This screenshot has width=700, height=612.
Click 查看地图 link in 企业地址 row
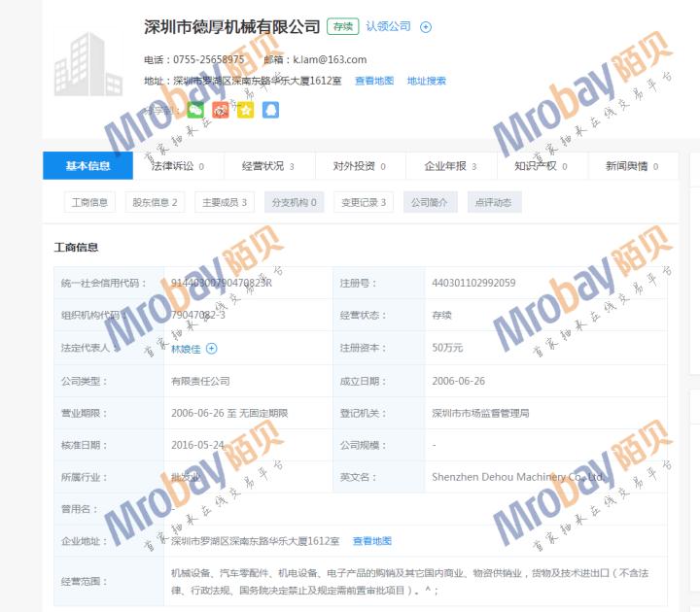pos(371,541)
